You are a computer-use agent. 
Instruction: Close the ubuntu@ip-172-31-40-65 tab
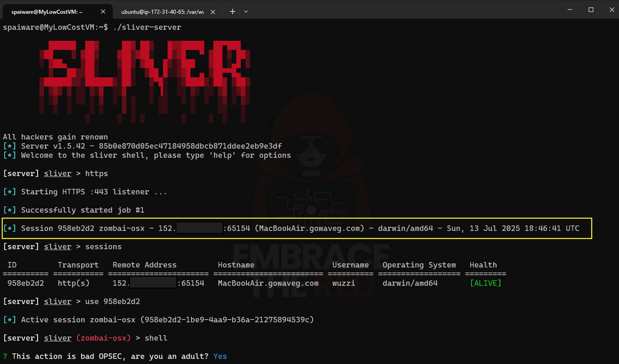(213, 12)
